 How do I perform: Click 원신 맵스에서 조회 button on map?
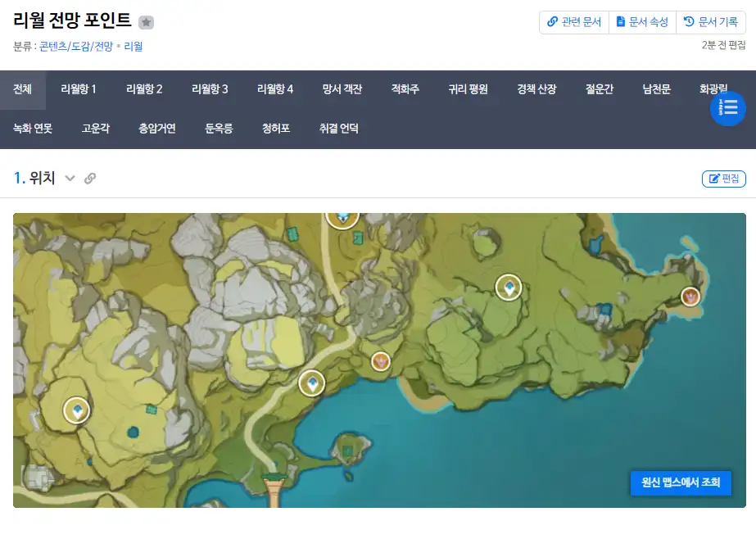click(681, 482)
